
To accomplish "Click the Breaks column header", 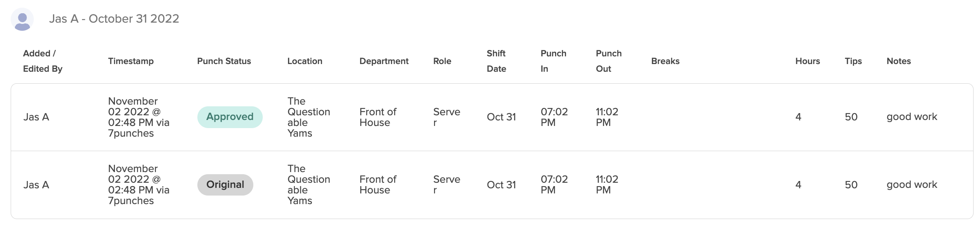I will click(665, 61).
